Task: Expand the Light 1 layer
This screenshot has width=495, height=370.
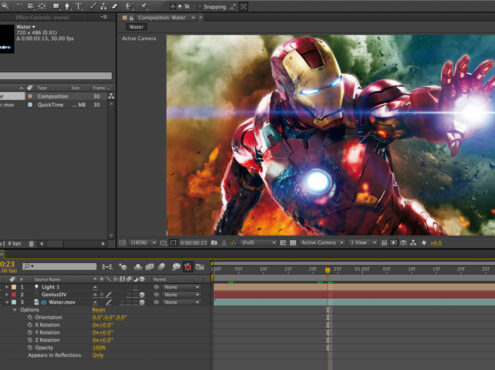Action: [x=7, y=287]
